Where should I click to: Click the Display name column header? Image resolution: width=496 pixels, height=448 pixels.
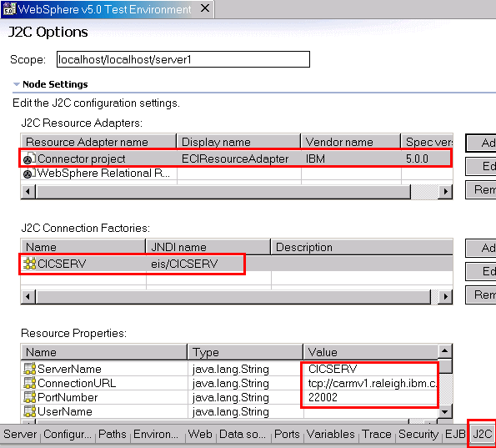tap(238, 142)
